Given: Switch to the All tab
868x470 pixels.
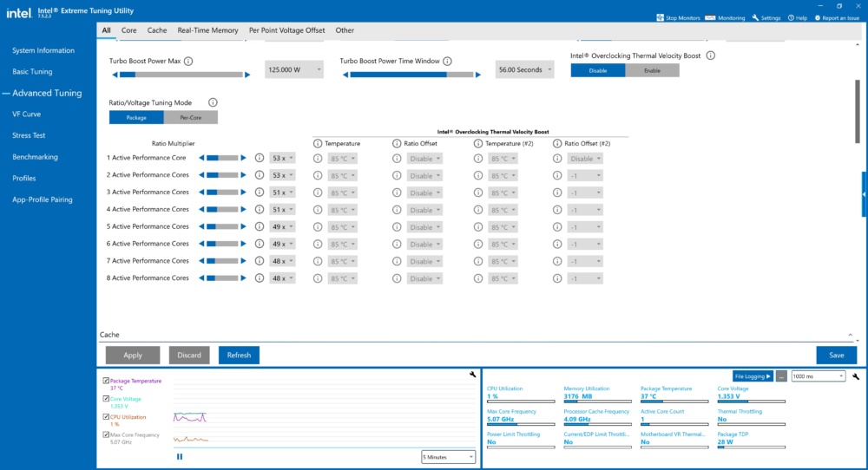Looking at the screenshot, I should 106,30.
